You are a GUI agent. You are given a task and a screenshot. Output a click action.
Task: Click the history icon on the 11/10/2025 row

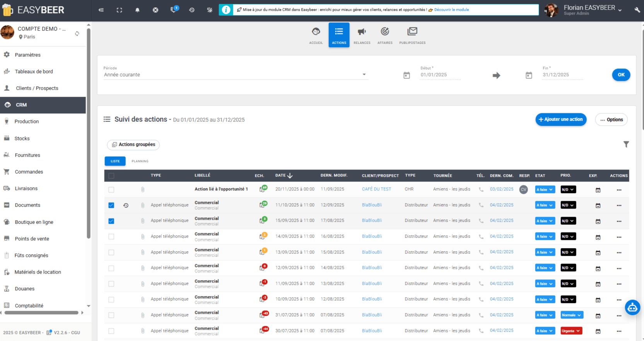126,206
